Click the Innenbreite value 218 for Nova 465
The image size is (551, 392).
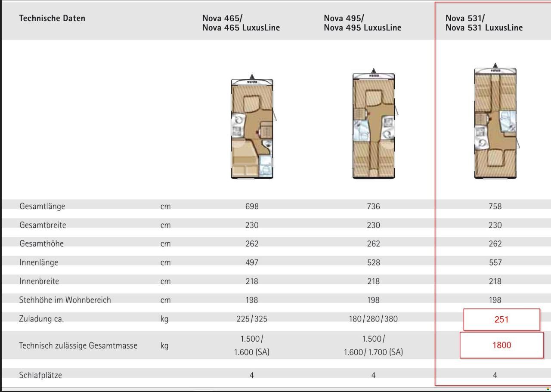point(252,281)
